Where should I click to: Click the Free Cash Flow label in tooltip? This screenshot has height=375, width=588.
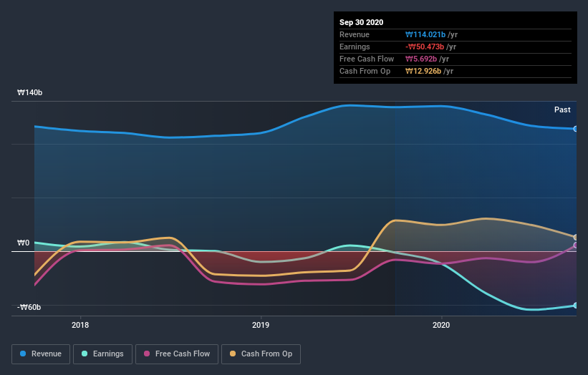[367, 59]
